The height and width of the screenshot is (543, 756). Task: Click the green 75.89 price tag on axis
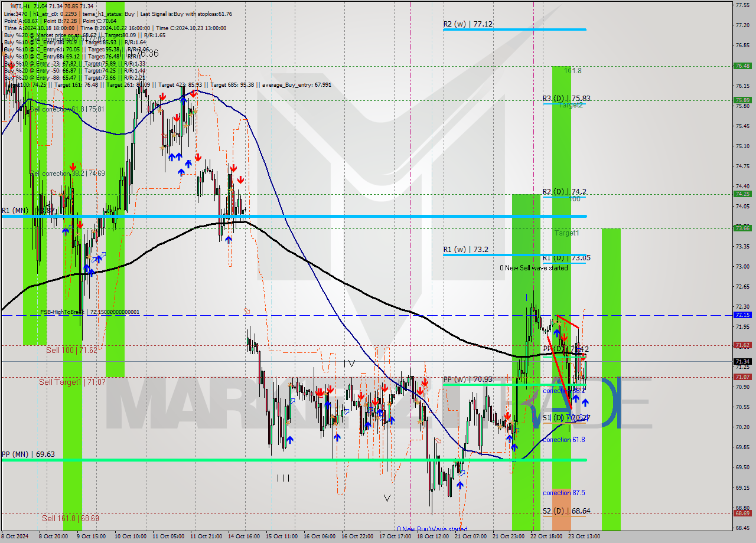coord(742,100)
